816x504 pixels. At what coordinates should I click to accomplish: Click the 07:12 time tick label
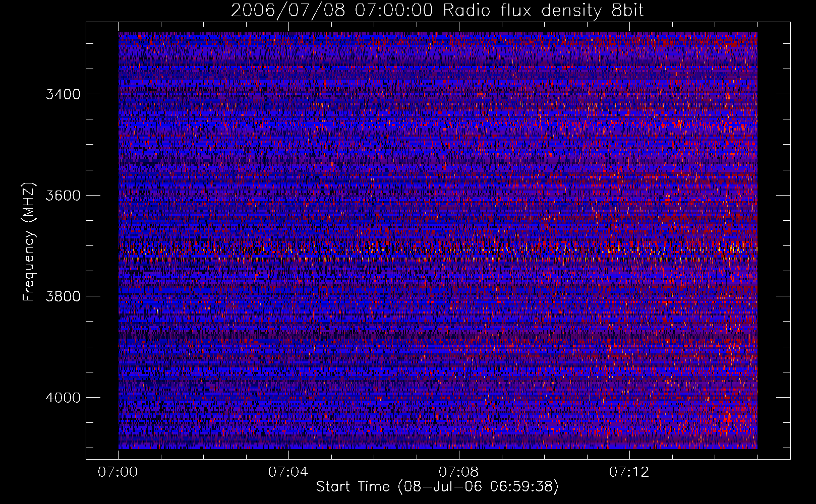click(629, 472)
